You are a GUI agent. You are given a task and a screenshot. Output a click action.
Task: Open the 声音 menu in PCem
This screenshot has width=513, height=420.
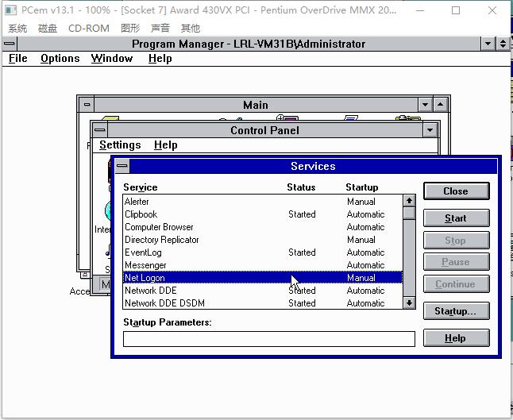(x=160, y=28)
